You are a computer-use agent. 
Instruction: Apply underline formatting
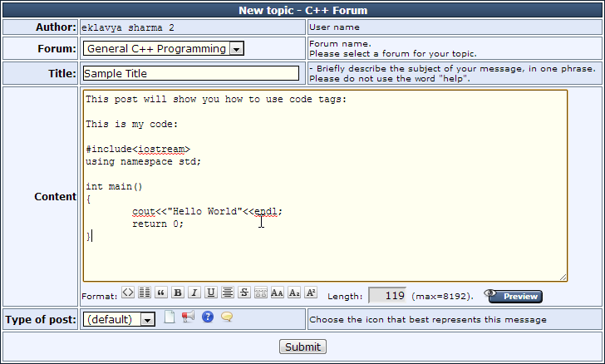click(x=211, y=293)
